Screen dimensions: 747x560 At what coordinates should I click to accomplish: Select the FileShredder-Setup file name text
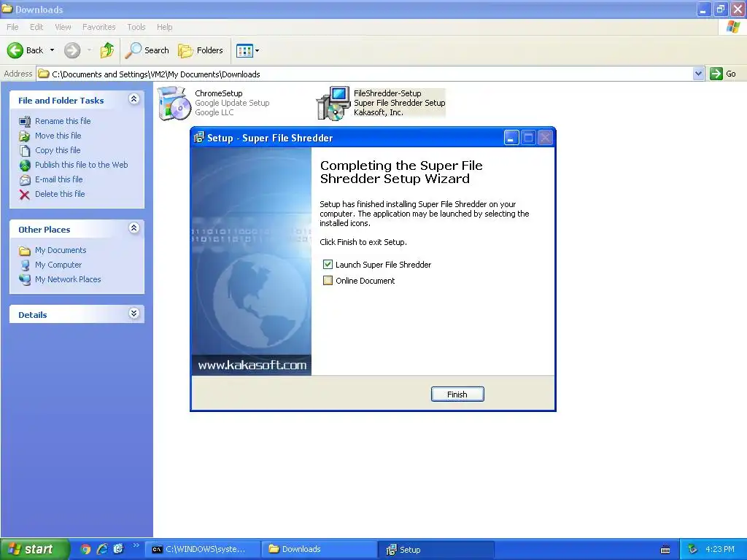click(x=387, y=93)
